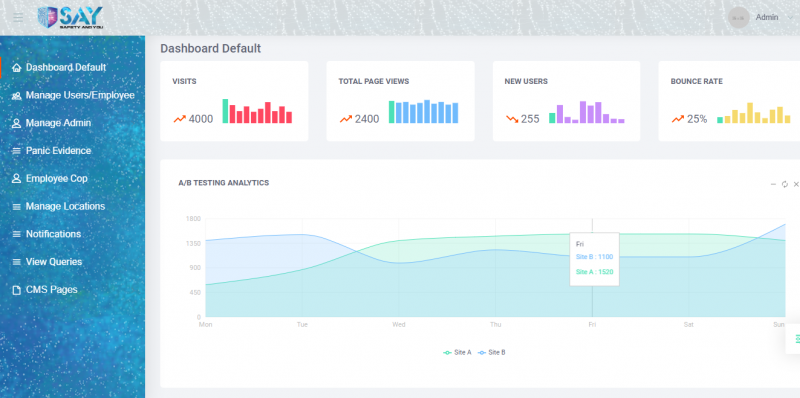Close the A/B Testing Analytics card

(796, 184)
